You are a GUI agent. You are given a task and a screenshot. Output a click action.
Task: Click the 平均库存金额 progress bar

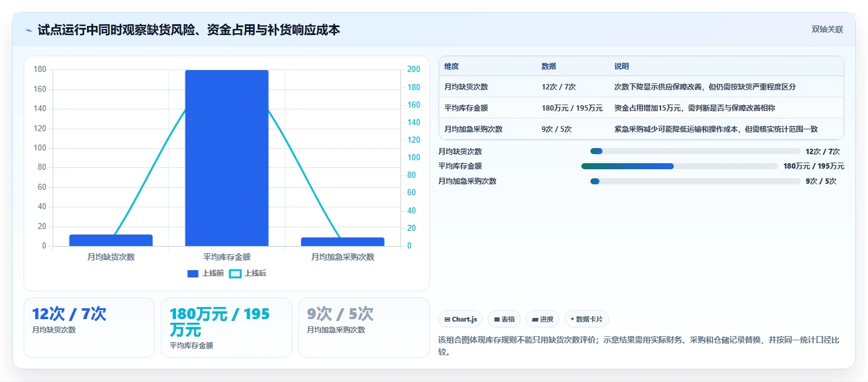coord(679,166)
